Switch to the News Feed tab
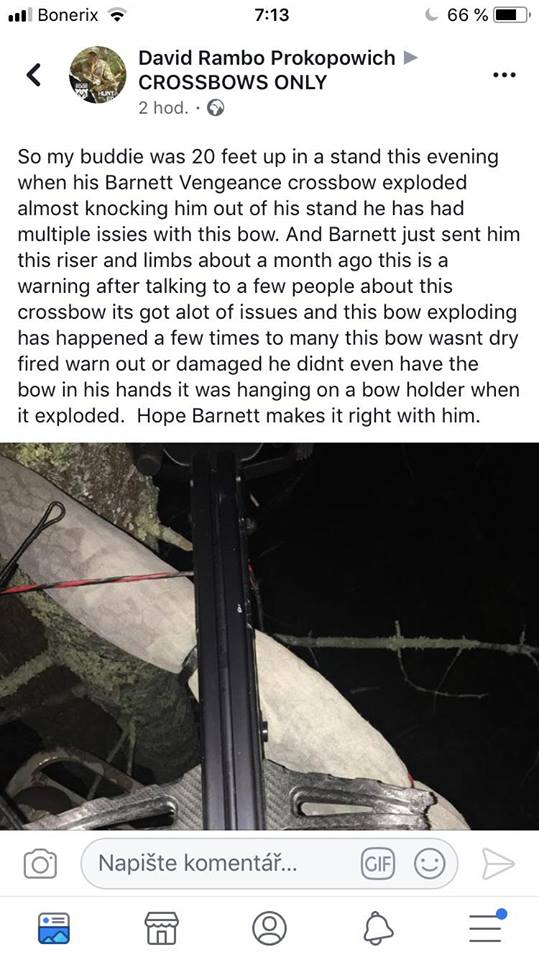This screenshot has height=960, width=539. 54,928
